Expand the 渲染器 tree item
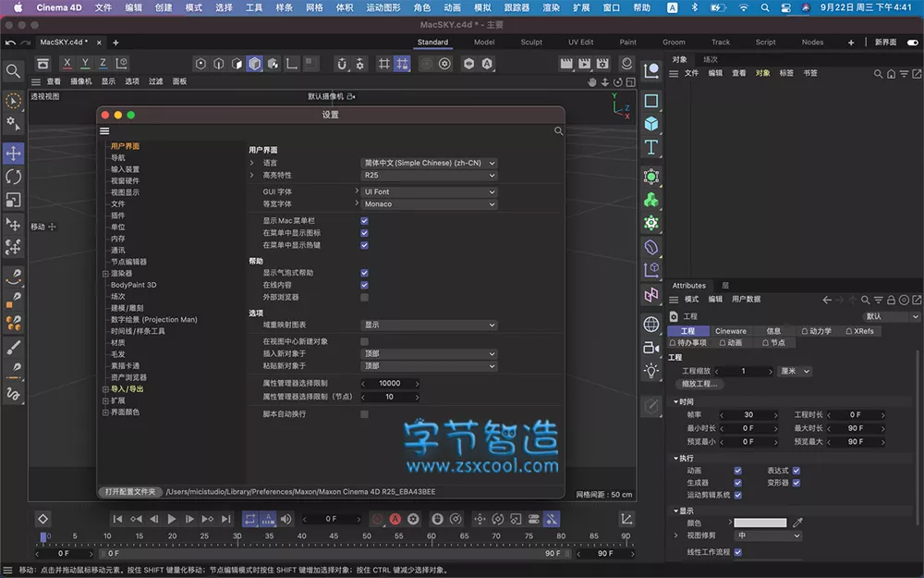Screen dimensions: 924x578 pos(105,274)
